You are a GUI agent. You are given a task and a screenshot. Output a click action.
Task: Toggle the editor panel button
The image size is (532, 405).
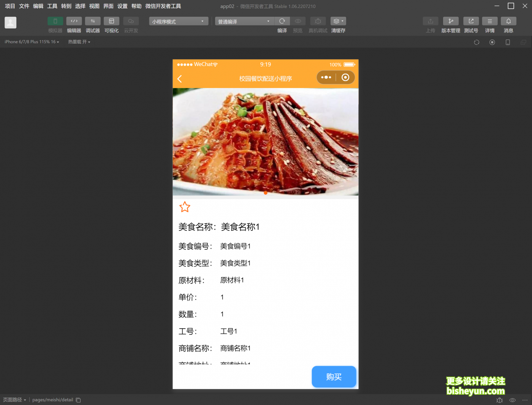tap(74, 21)
